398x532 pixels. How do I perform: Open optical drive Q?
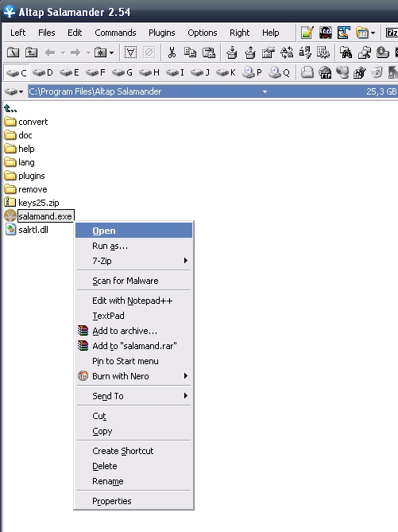(x=280, y=72)
